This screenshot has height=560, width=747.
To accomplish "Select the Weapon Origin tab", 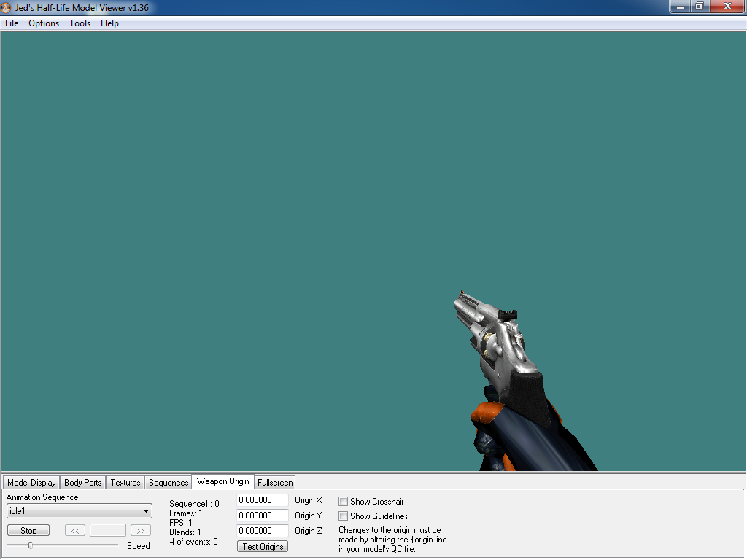I will coord(223,481).
